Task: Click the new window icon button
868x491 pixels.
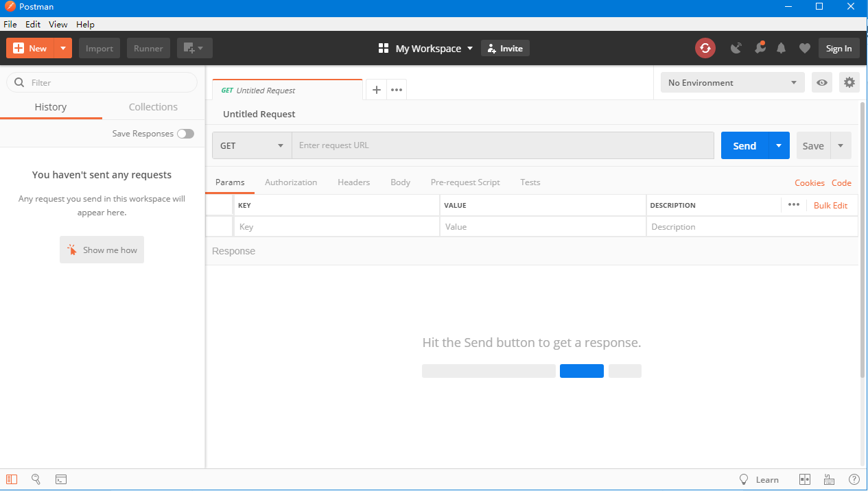Action: click(x=195, y=48)
